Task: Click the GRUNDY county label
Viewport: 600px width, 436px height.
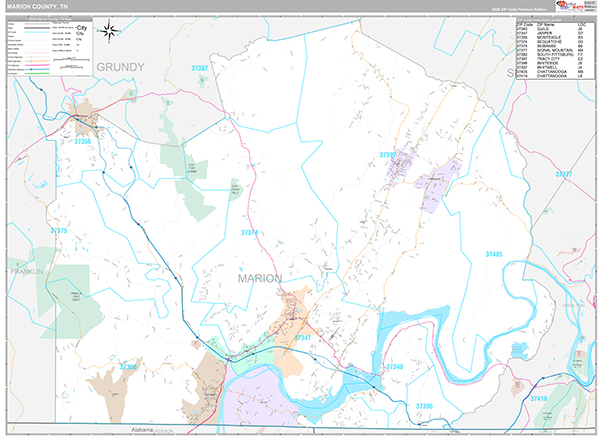Action: (x=121, y=67)
